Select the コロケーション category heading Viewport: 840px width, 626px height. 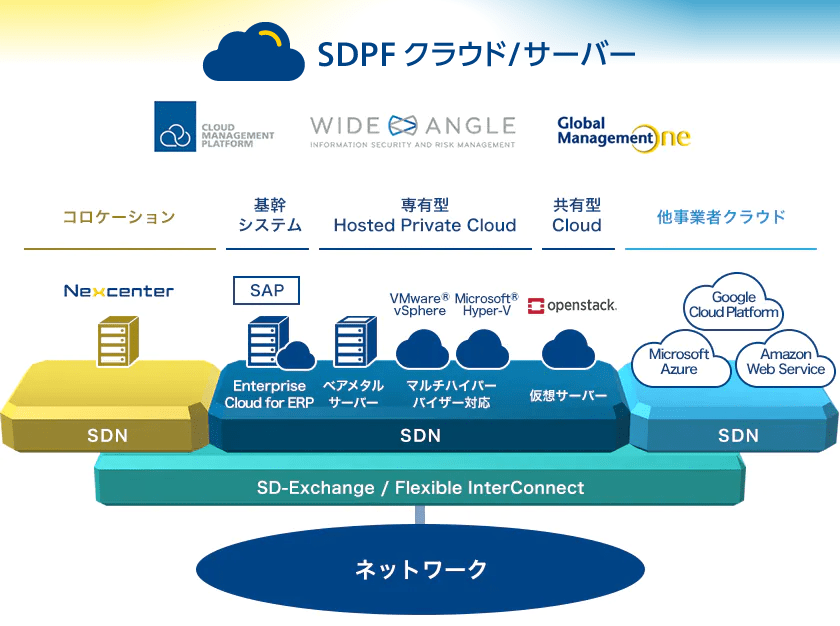[119, 217]
